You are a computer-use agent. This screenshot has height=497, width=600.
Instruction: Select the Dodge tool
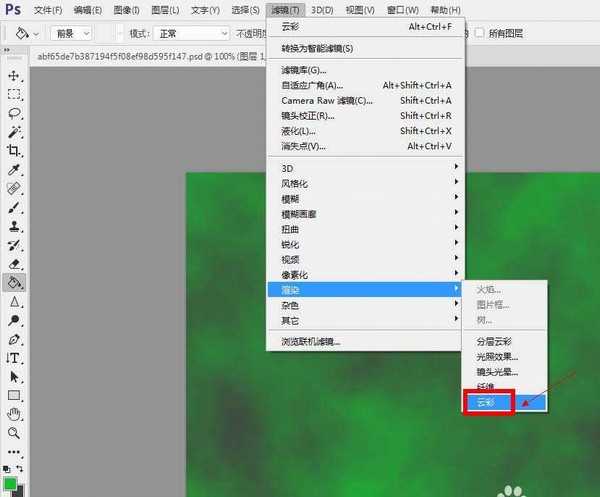(x=14, y=321)
